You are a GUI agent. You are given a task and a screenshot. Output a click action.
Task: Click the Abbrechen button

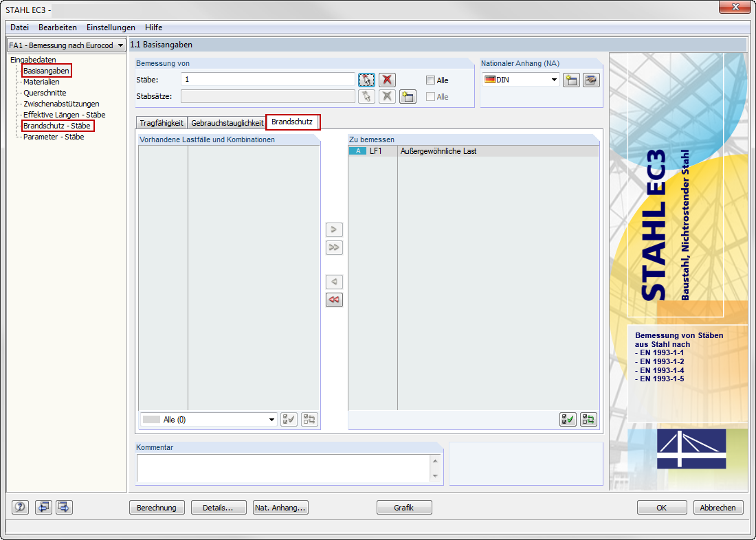point(718,507)
